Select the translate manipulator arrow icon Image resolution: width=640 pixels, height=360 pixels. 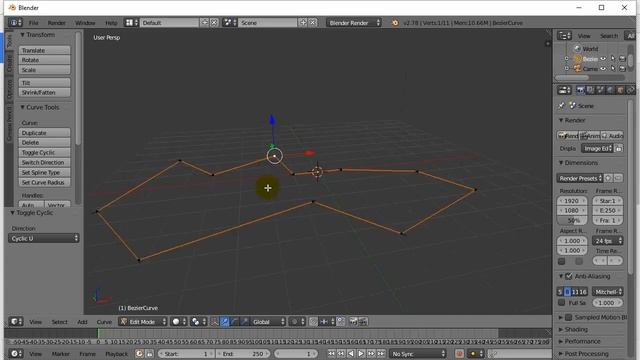coord(224,322)
